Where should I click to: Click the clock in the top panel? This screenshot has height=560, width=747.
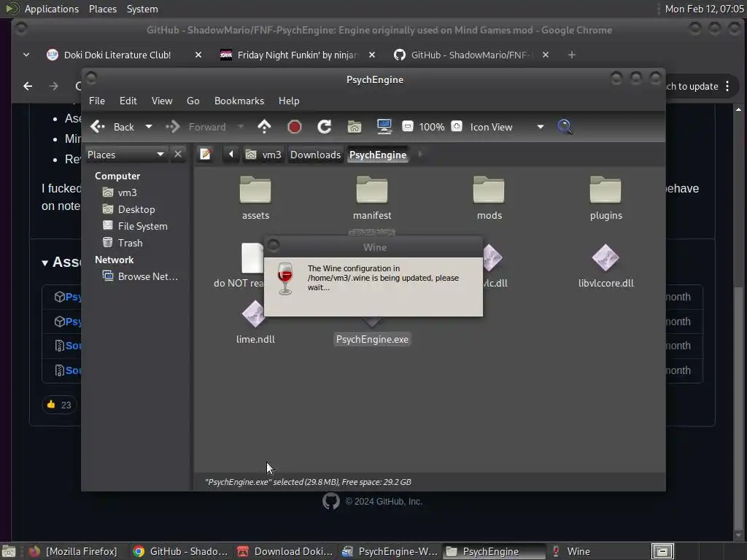pos(704,9)
